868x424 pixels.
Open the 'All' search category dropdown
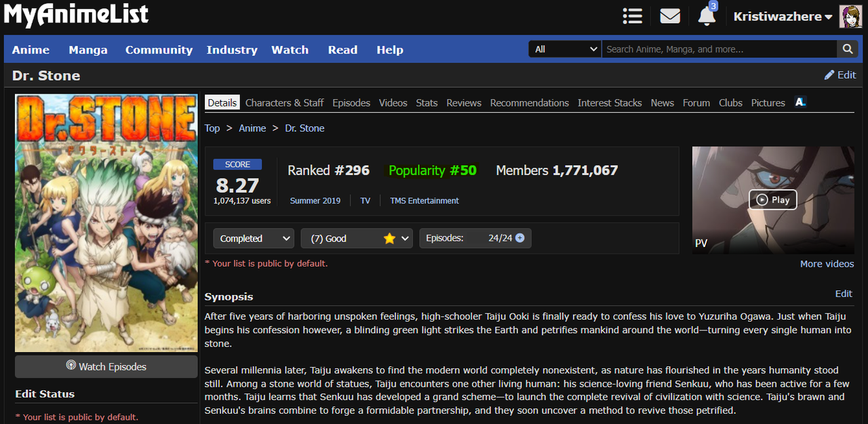565,49
